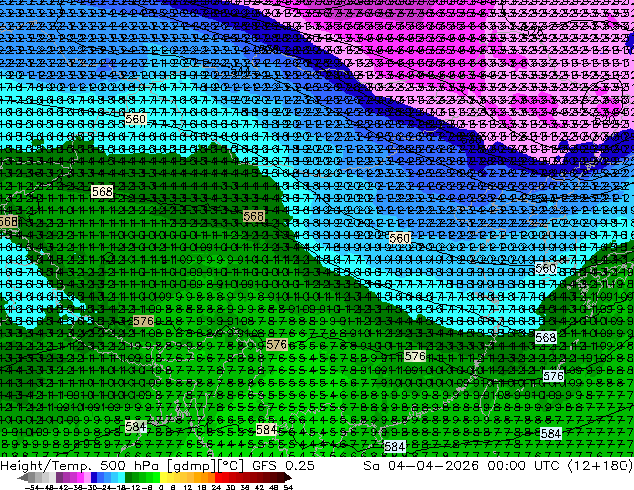Select the cyan legend swatch

(122, 478)
